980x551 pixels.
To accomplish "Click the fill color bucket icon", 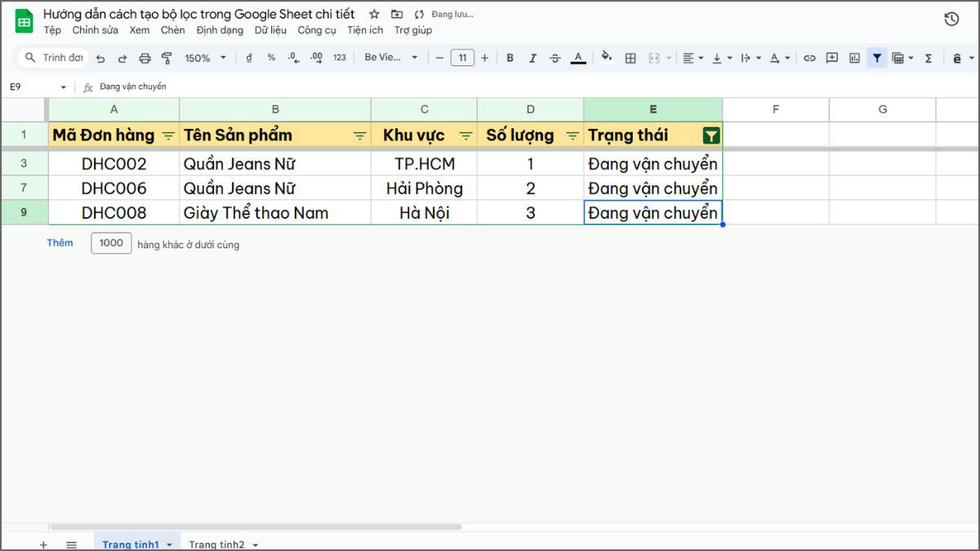I will pos(606,57).
